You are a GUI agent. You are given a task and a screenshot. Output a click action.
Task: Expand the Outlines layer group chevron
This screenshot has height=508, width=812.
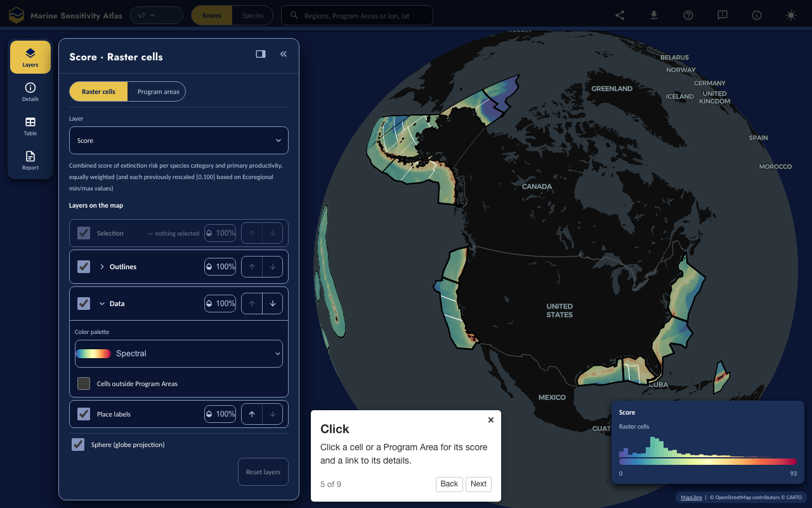tap(102, 267)
